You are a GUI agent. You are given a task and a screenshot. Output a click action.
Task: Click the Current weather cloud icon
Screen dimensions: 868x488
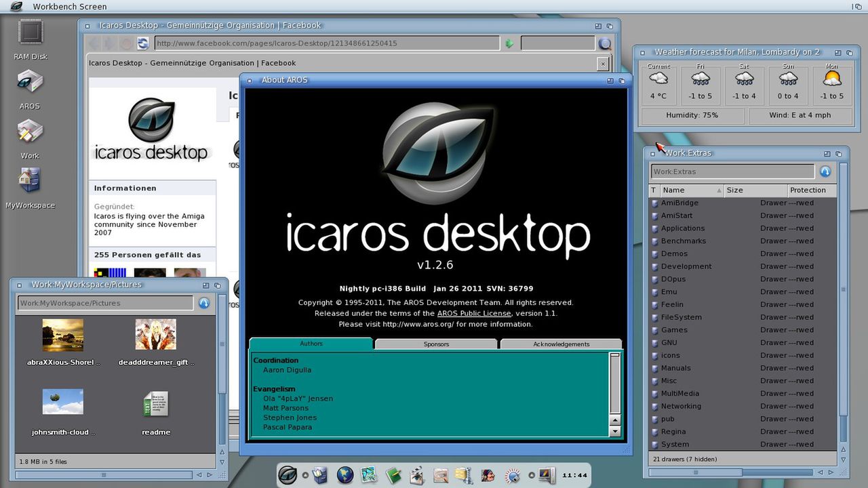(658, 79)
